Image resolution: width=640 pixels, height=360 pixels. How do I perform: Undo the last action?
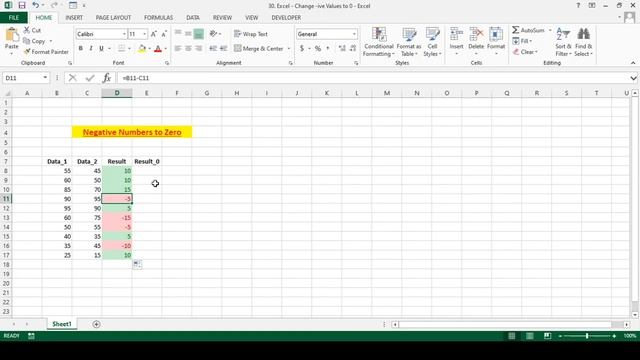click(36, 6)
